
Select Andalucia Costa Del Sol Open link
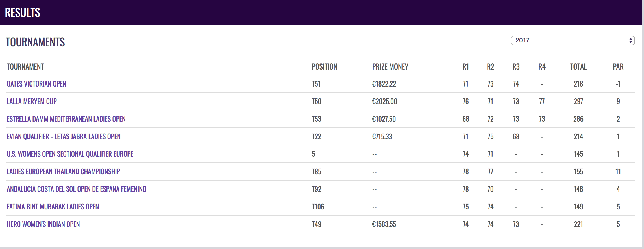pos(76,189)
